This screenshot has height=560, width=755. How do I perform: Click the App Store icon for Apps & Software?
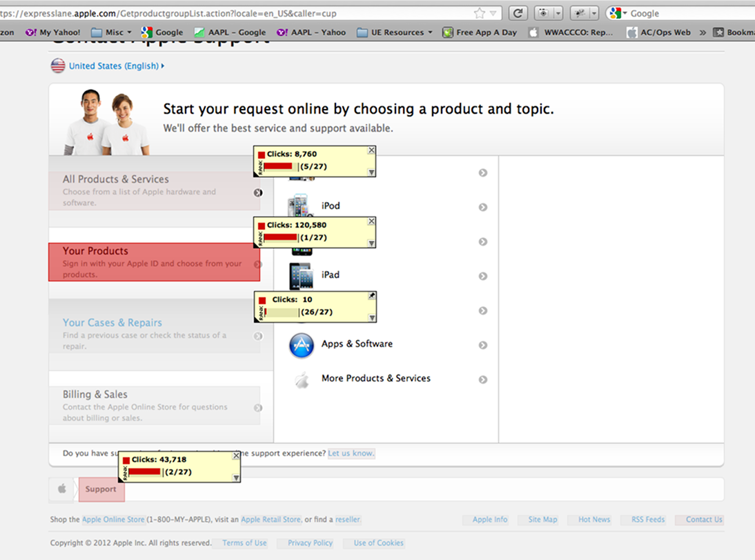[302, 345]
